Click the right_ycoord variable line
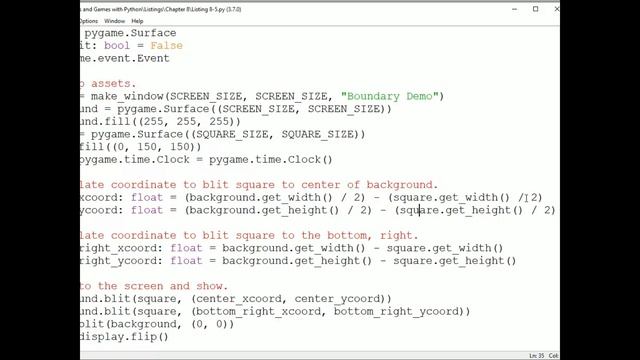Image resolution: width=640 pixels, height=360 pixels. (298, 261)
